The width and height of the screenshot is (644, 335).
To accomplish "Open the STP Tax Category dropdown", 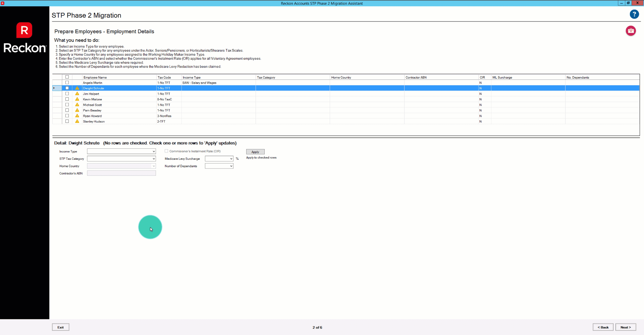I will [x=121, y=158].
